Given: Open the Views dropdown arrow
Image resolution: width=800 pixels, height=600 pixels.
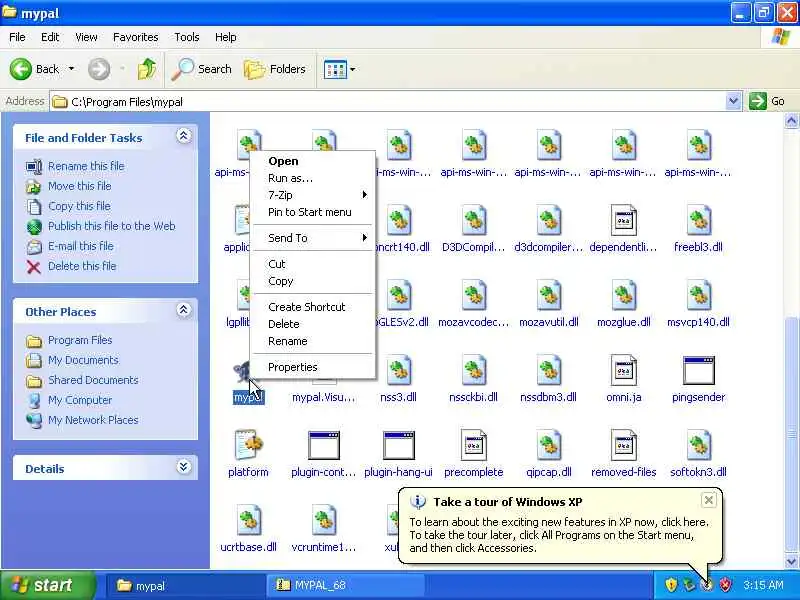Looking at the screenshot, I should 353,69.
